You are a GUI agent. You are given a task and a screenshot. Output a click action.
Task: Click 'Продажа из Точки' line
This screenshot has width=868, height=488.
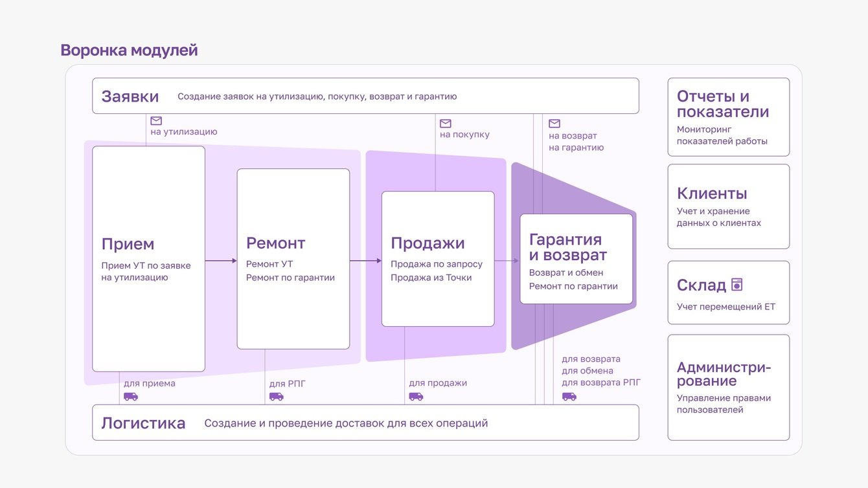(x=431, y=278)
